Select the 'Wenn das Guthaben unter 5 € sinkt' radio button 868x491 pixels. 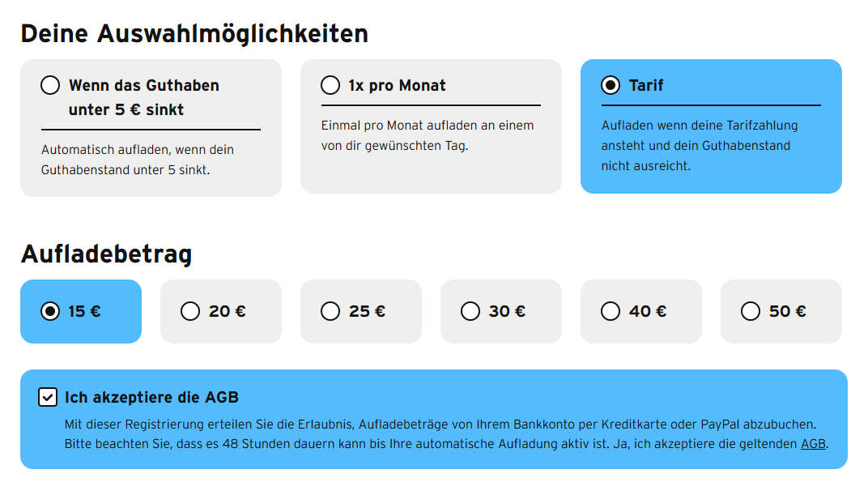50,85
